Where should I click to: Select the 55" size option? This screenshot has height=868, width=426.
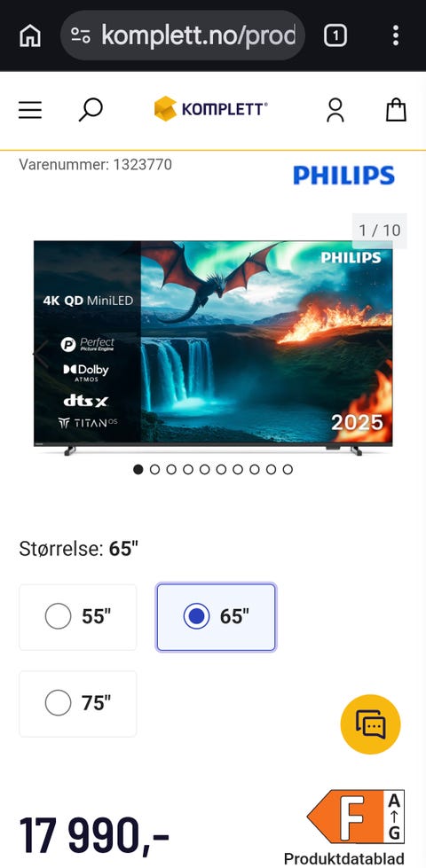click(77, 617)
